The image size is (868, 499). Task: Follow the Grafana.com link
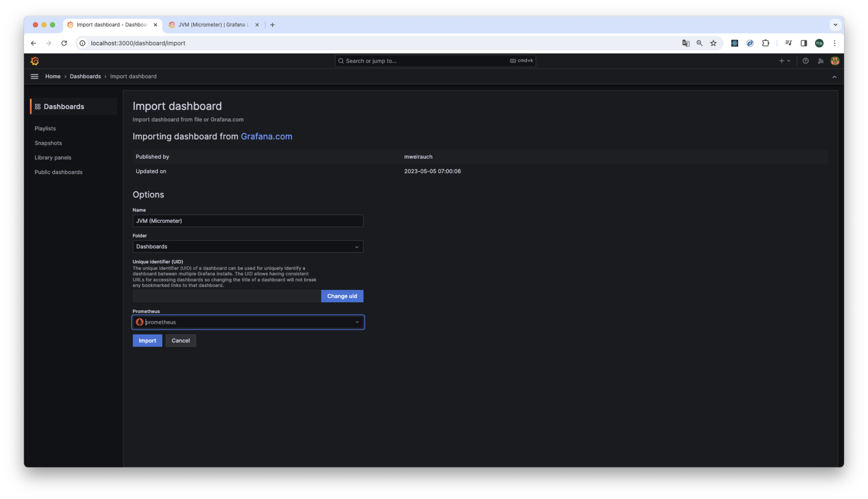[x=267, y=136]
